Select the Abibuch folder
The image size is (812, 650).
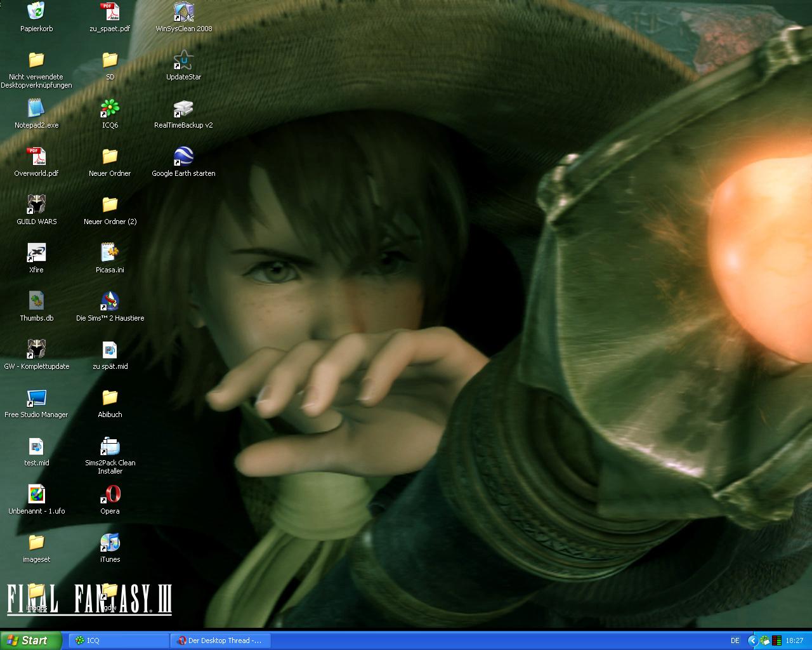coord(110,398)
